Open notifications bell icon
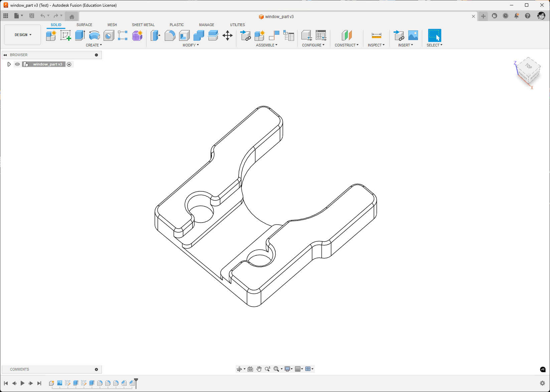Image resolution: width=550 pixels, height=392 pixels. 516,16
